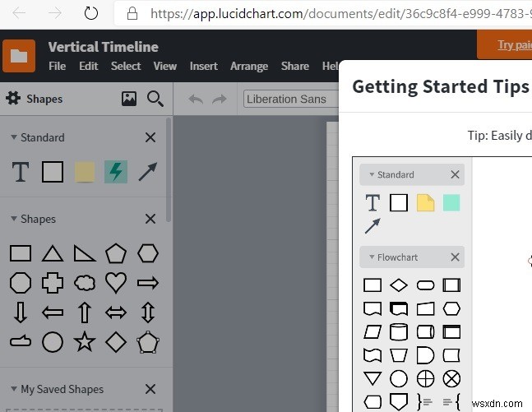532x412 pixels.
Task: Open the Share menu
Action: (x=295, y=66)
